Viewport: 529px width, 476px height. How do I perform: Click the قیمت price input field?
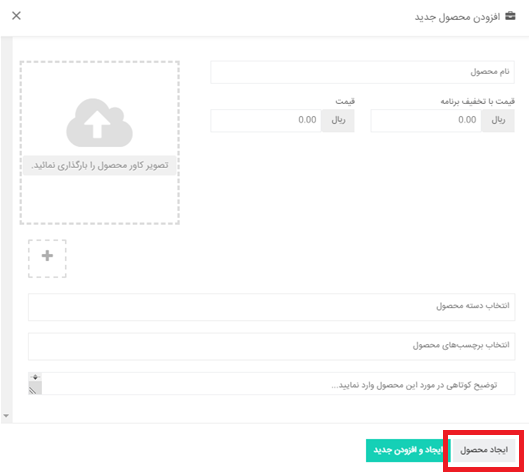(x=266, y=120)
